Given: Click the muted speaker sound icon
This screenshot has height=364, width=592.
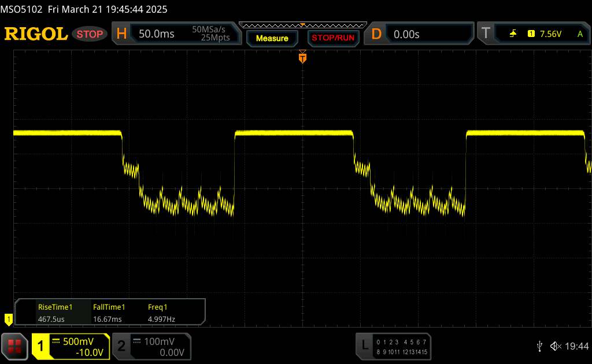Looking at the screenshot, I should point(555,346).
